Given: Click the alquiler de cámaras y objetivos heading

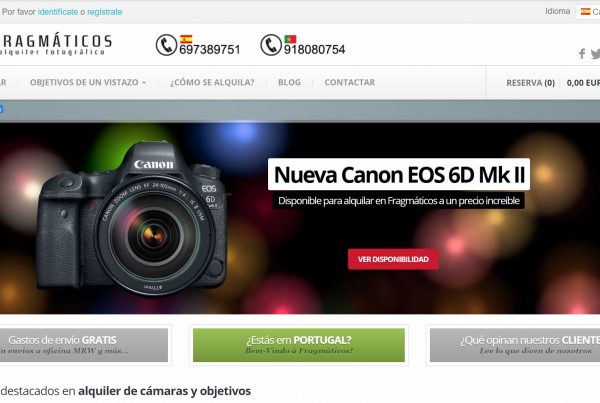Looking at the screenshot, I should [x=165, y=391].
